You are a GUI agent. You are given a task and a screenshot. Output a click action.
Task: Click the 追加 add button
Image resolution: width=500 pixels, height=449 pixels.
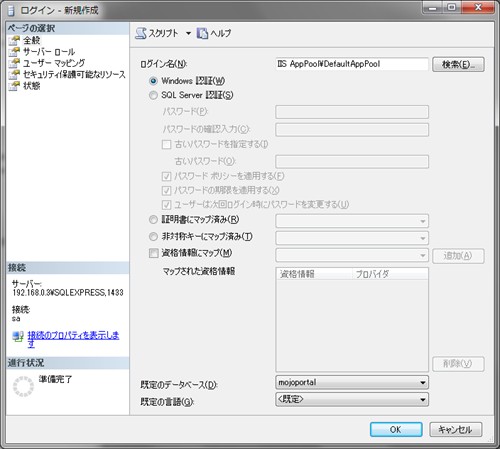coord(458,256)
